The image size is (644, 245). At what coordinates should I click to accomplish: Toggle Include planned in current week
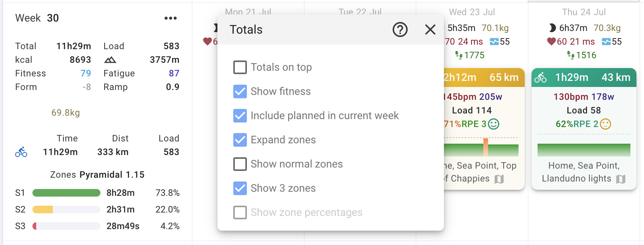pyautogui.click(x=240, y=116)
